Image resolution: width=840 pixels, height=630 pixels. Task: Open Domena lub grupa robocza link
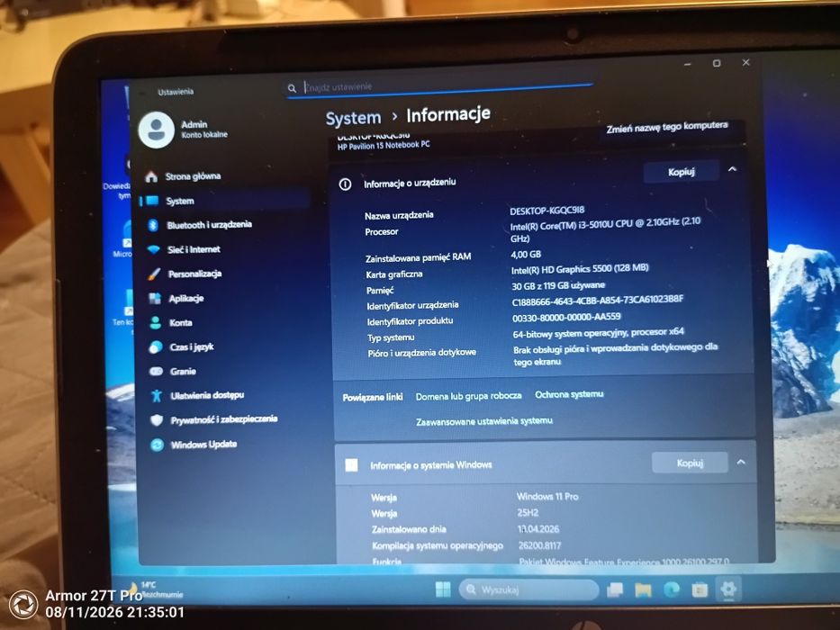pos(468,396)
